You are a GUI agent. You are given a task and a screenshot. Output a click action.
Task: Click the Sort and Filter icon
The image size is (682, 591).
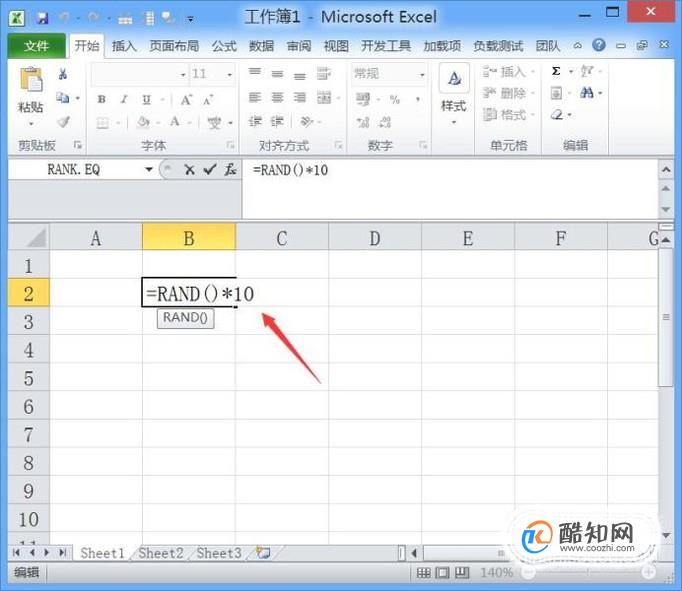(x=587, y=71)
